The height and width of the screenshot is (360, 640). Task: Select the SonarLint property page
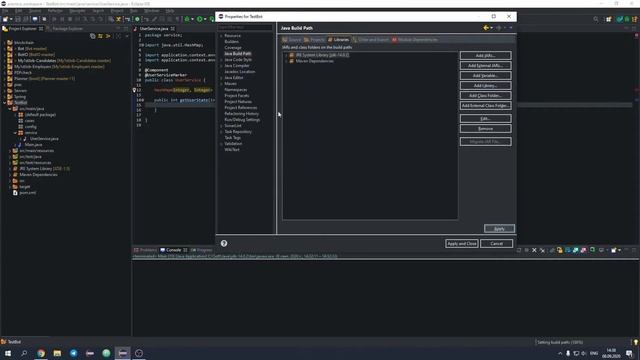coord(233,126)
